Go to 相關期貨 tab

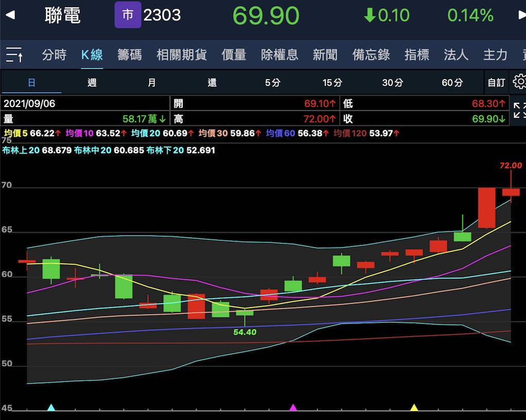pyautogui.click(x=182, y=55)
